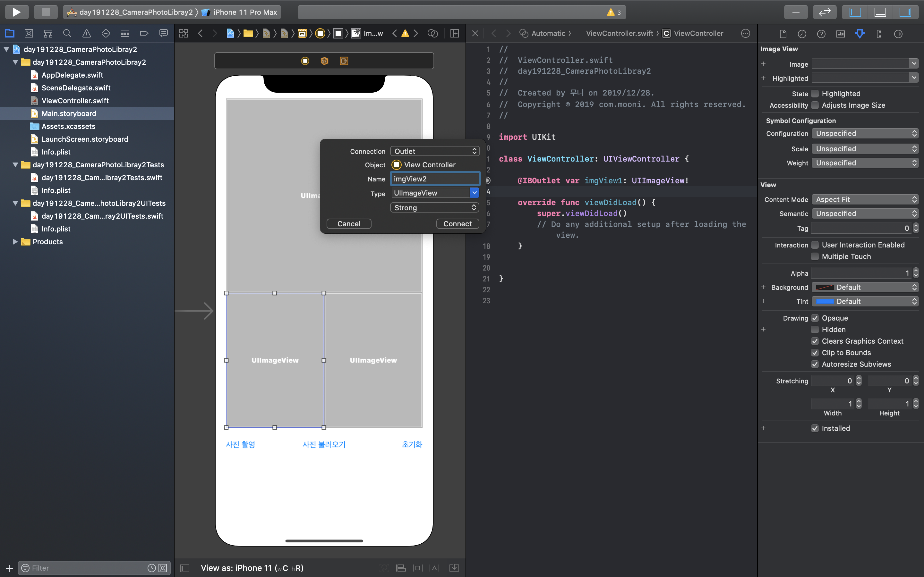
Task: Uncheck Clip to Bounds checkbox
Action: [815, 353]
